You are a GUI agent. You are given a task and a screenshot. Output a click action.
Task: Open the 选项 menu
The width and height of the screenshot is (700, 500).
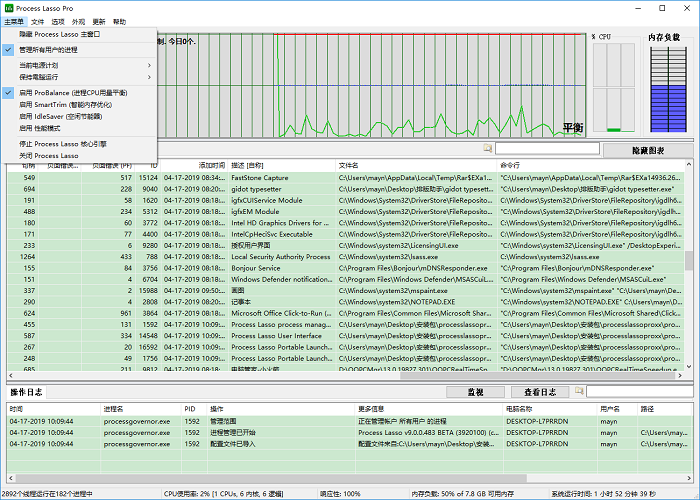click(x=59, y=21)
